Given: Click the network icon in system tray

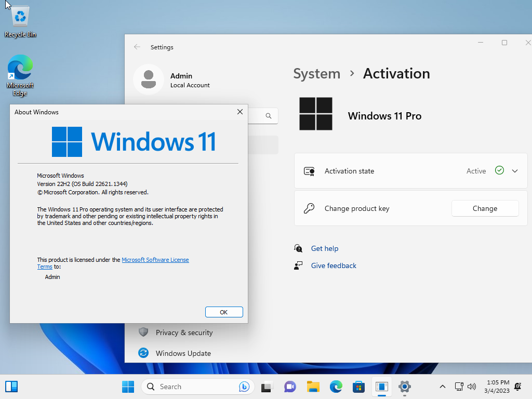Looking at the screenshot, I should [x=459, y=387].
